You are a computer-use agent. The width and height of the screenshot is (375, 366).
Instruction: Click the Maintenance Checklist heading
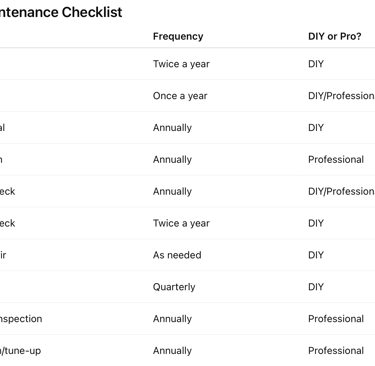61,12
